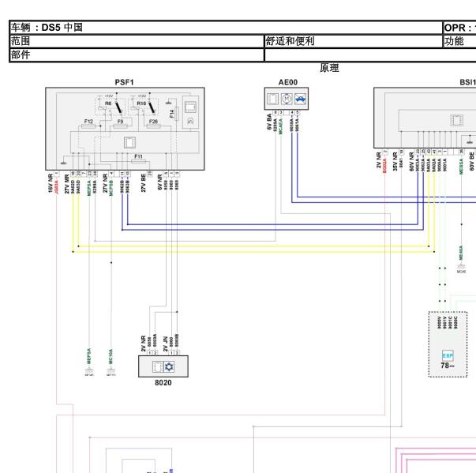The image size is (476, 473).
Task: Click the 78-- label in dashed box
Action: [x=448, y=366]
